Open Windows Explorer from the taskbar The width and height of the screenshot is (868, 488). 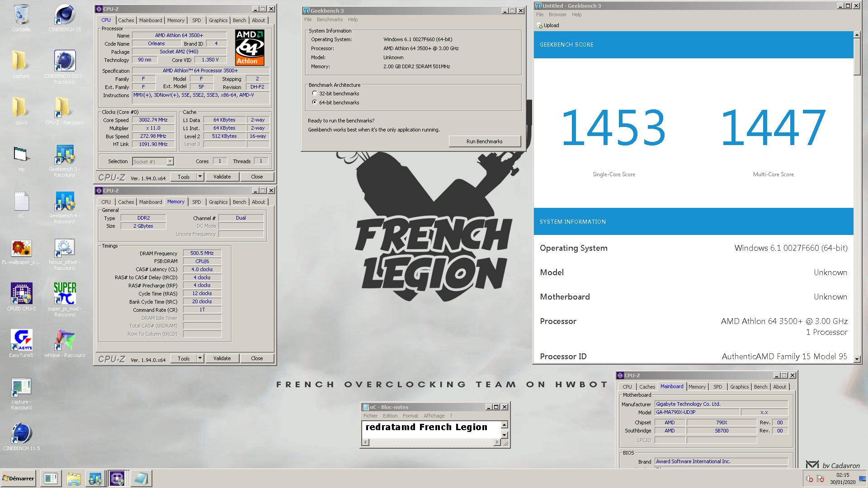coord(73,478)
